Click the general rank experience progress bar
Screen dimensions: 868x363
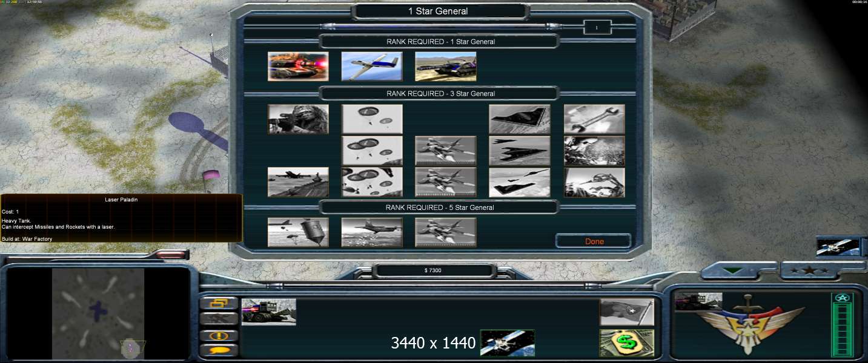click(x=440, y=27)
